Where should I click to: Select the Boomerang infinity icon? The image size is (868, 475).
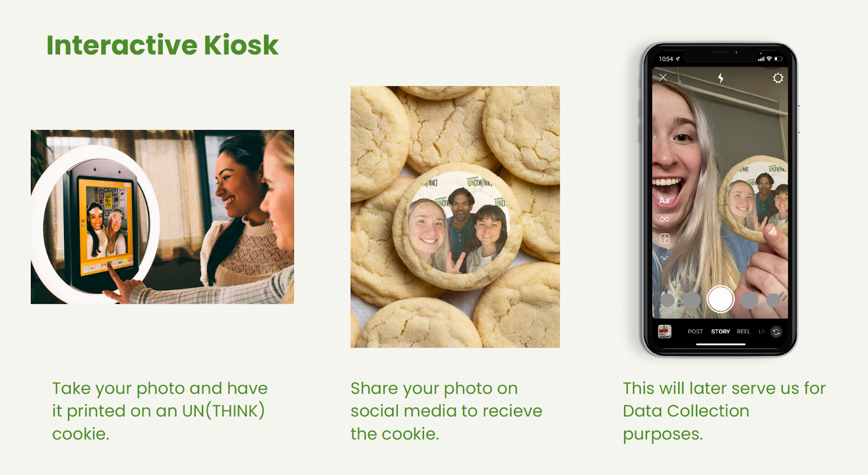tap(665, 219)
